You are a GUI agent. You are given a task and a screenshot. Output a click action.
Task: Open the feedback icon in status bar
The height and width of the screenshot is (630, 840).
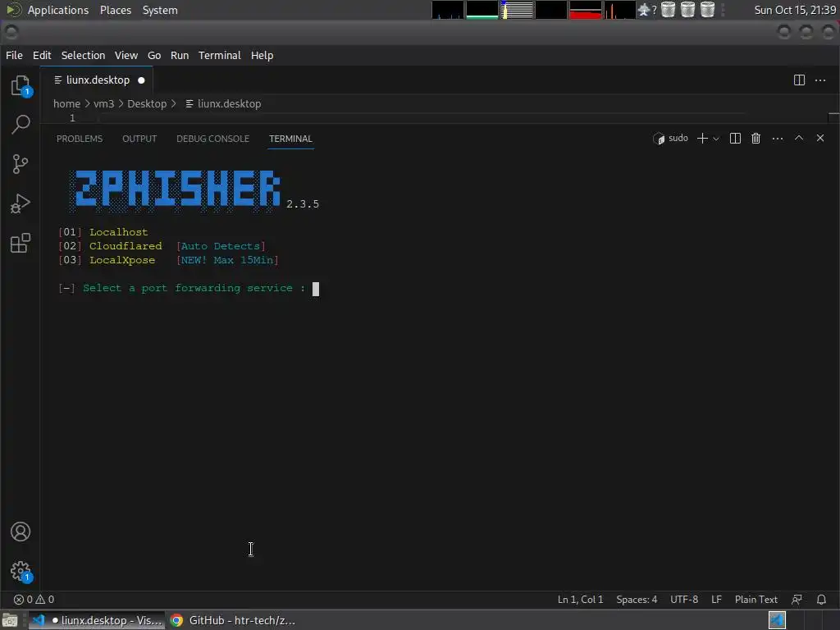tap(797, 600)
